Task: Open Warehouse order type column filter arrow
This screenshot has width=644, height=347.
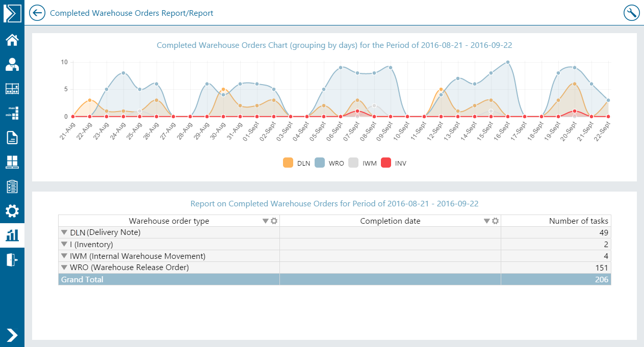Action: 265,221
